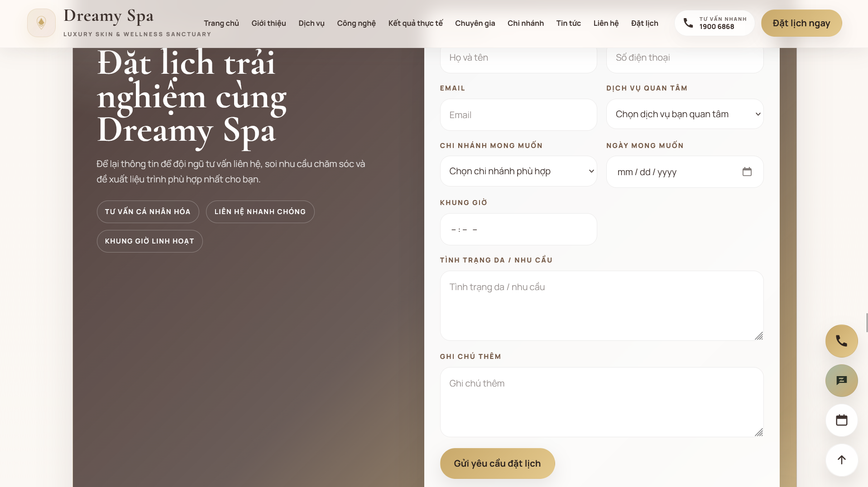Select Chuyên gia in the navigation
Screen dimensions: 868x487
coord(475,23)
